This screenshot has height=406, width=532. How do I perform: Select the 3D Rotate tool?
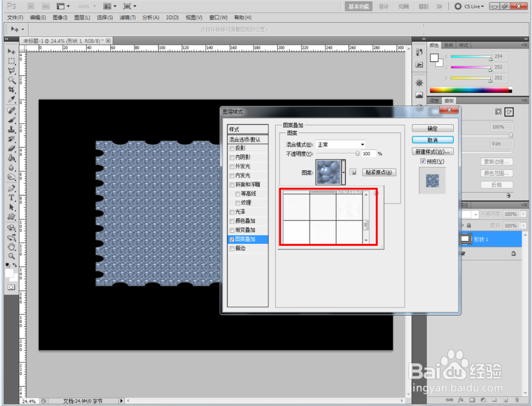tap(12, 228)
